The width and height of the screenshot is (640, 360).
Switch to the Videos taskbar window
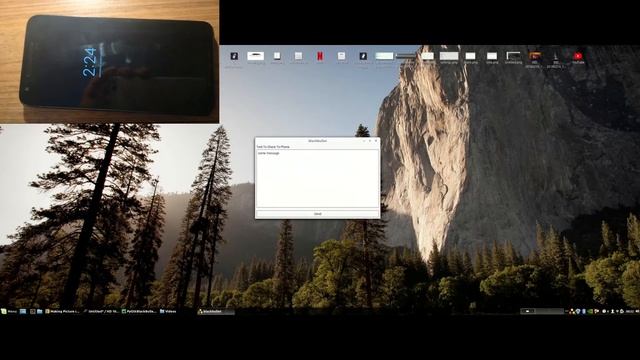pyautogui.click(x=168, y=311)
